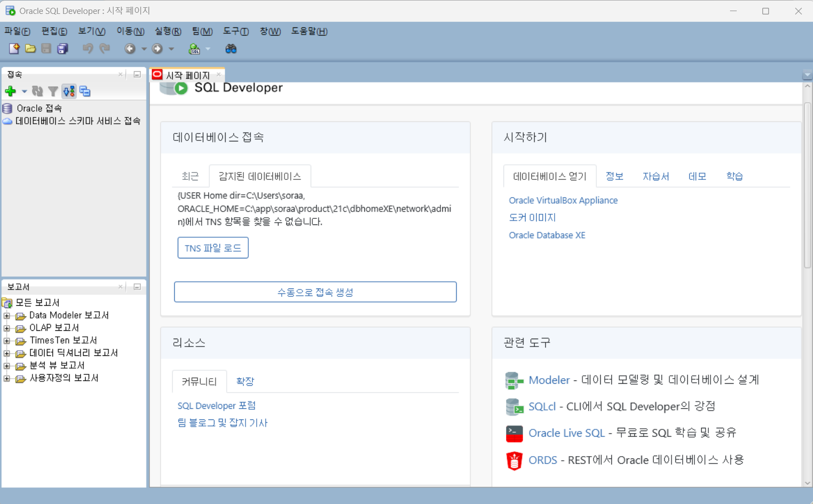Switch to the 데모 tab
Image resolution: width=813 pixels, height=504 pixels.
coord(697,176)
